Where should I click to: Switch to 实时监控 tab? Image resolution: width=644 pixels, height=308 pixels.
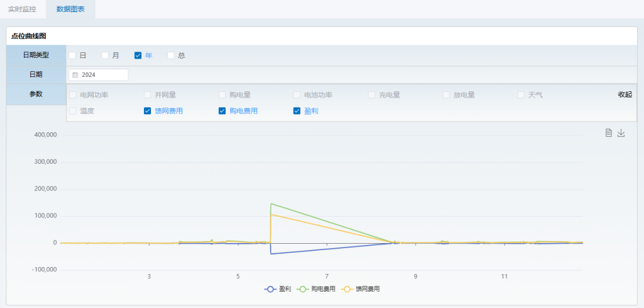pos(23,9)
